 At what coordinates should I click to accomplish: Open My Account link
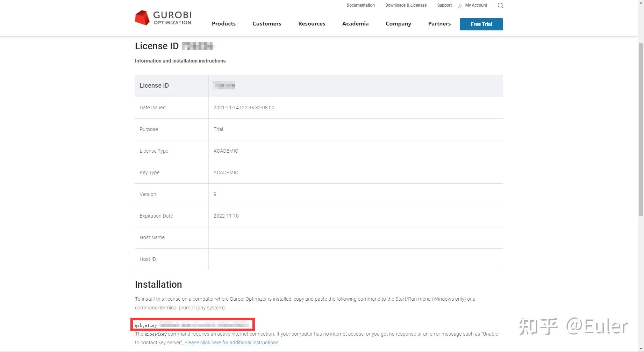[476, 5]
